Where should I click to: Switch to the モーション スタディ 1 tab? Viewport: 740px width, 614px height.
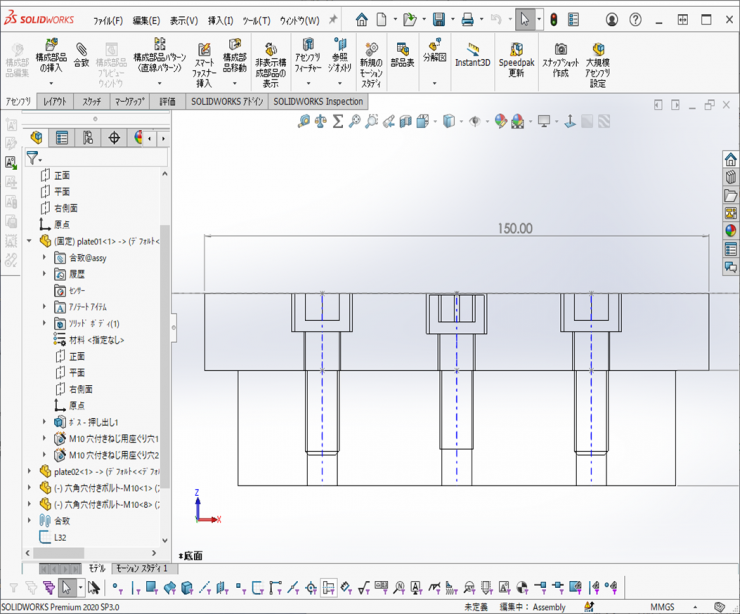(145, 568)
